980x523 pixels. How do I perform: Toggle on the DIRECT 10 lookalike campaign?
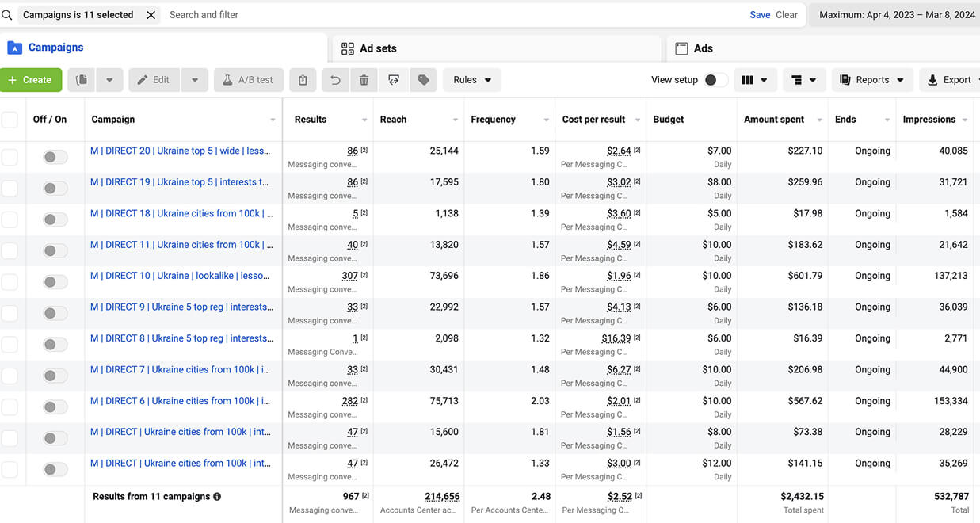click(x=55, y=282)
